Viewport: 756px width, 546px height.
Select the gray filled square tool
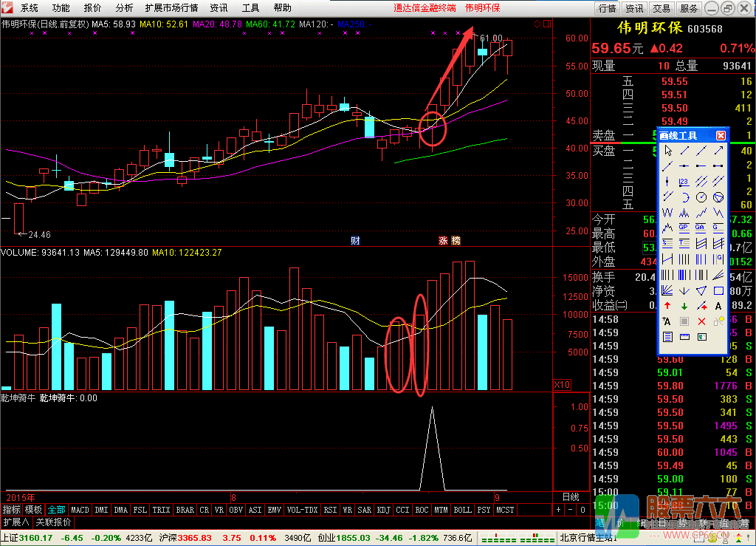point(684,321)
